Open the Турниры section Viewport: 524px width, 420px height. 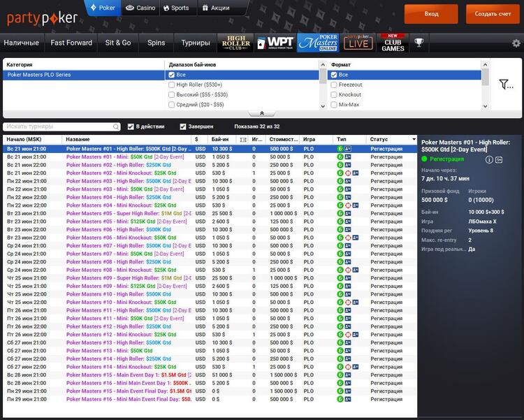click(196, 43)
